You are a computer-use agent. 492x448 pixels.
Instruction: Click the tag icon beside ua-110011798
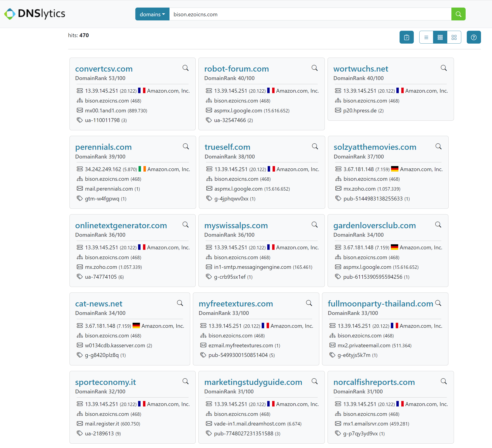(x=80, y=120)
